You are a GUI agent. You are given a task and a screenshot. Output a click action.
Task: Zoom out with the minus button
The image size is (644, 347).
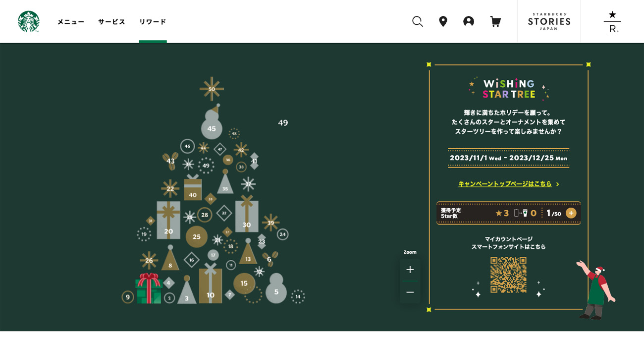point(410,292)
